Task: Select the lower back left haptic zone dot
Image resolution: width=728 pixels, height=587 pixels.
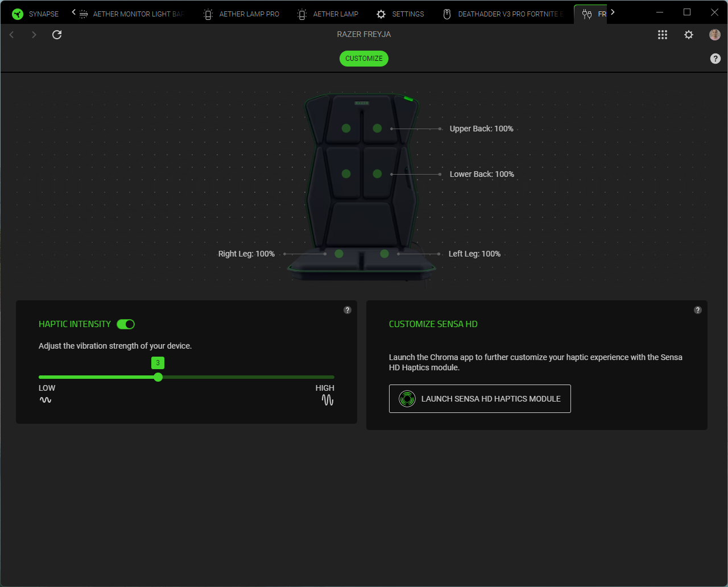Action: 346,174
